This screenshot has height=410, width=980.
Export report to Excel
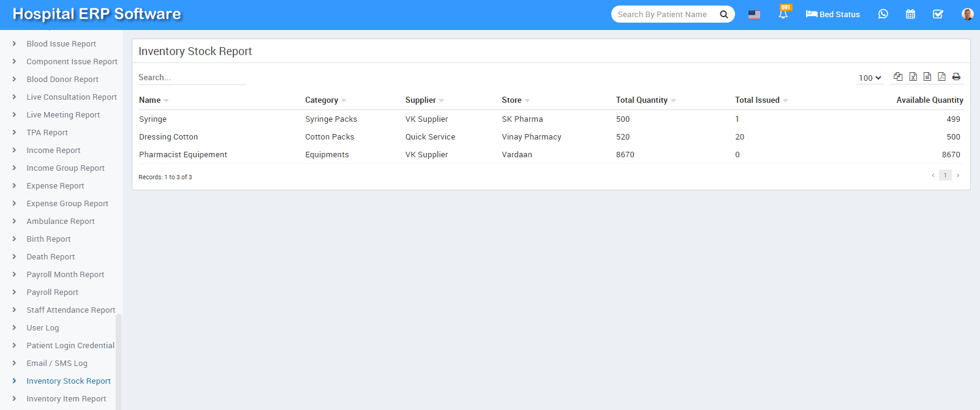[x=913, y=76]
